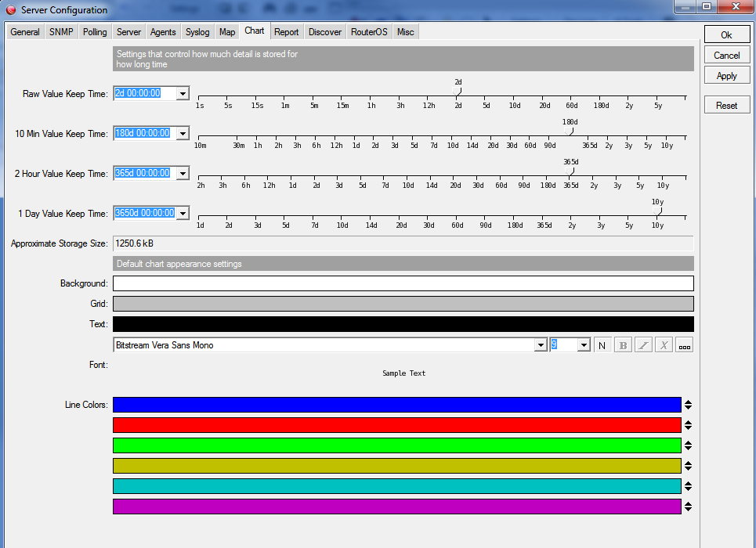Image resolution: width=756 pixels, height=548 pixels.
Task: Toggle strikeout X font style button
Action: (x=664, y=345)
